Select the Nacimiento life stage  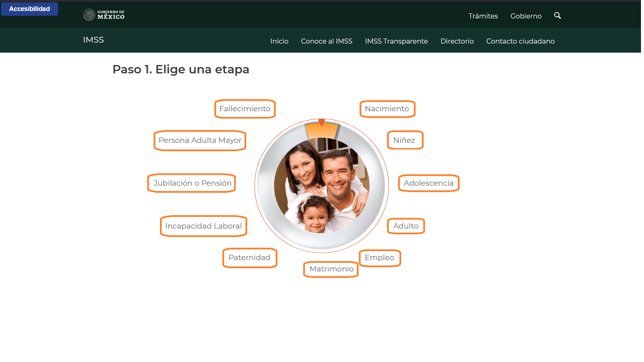(387, 109)
